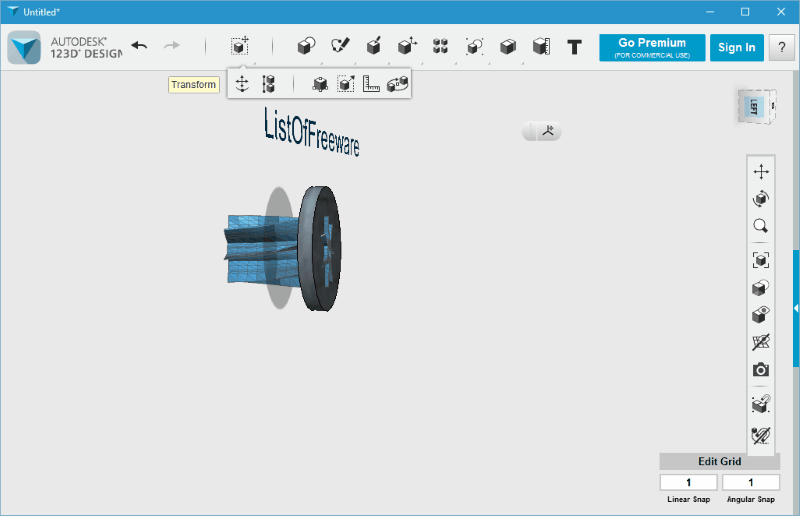Undo the last action
The height and width of the screenshot is (516, 800).
pyautogui.click(x=139, y=46)
